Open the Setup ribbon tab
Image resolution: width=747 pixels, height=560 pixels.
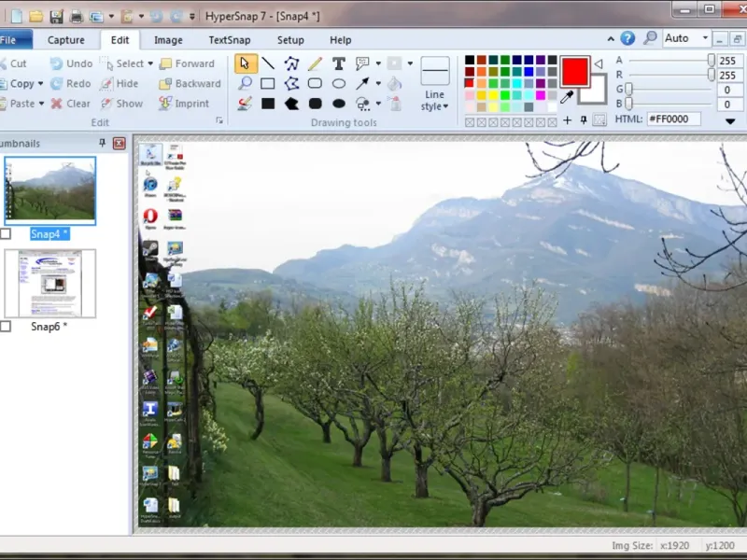click(x=290, y=40)
